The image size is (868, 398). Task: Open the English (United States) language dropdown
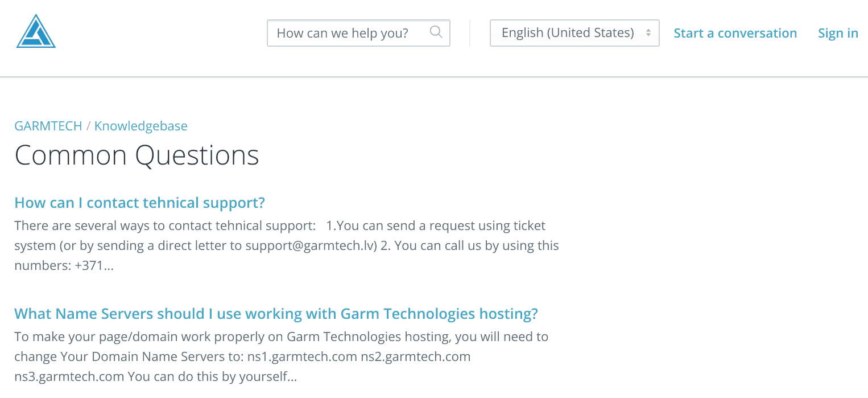[x=574, y=33]
